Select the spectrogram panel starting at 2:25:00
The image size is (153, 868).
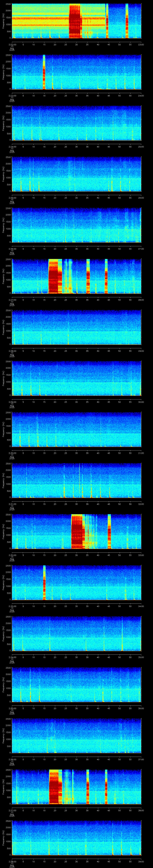point(76,174)
